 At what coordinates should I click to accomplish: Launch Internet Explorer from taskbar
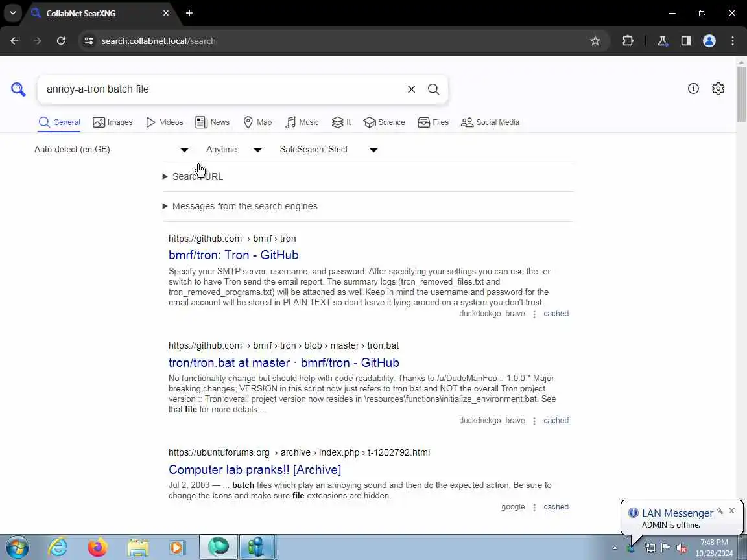(58, 547)
